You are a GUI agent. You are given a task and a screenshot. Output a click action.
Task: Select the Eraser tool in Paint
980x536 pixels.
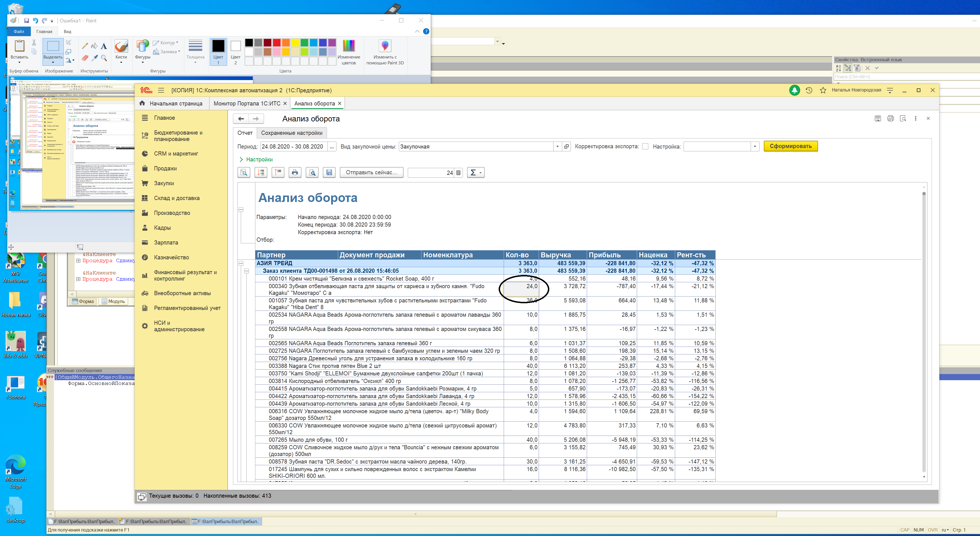point(85,58)
